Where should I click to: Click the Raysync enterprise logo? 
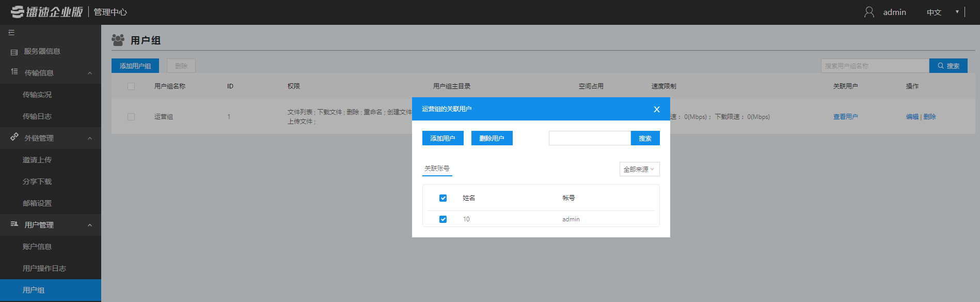(47, 12)
